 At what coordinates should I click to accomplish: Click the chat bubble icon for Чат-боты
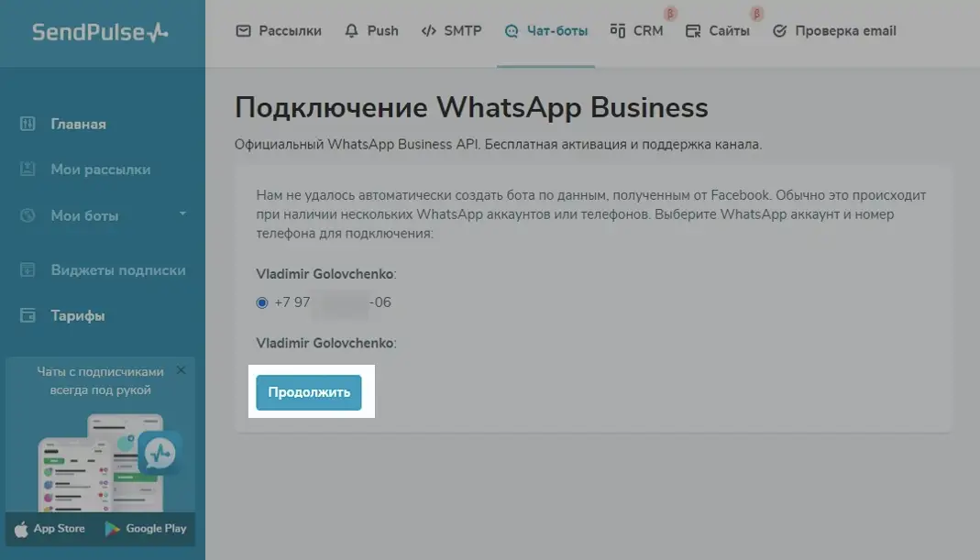click(512, 31)
